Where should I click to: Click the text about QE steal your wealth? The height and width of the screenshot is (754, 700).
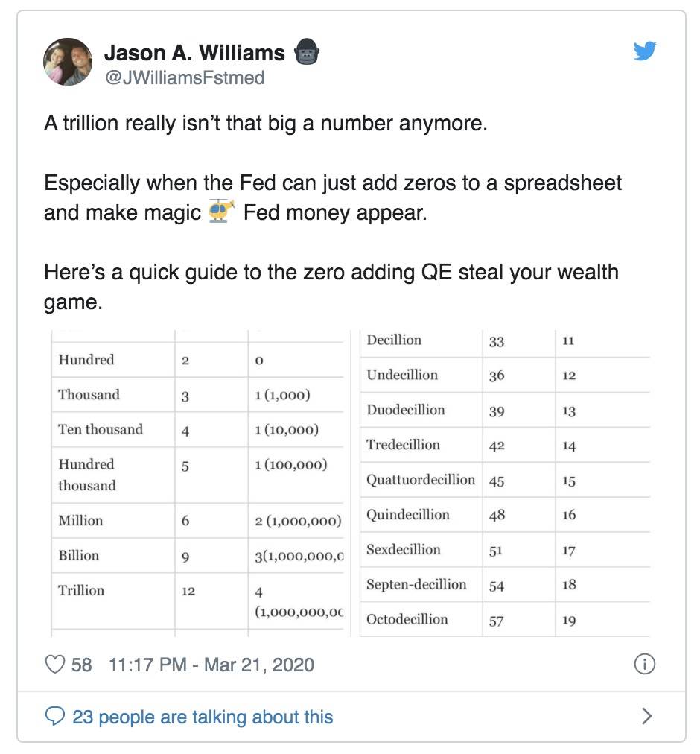point(331,287)
